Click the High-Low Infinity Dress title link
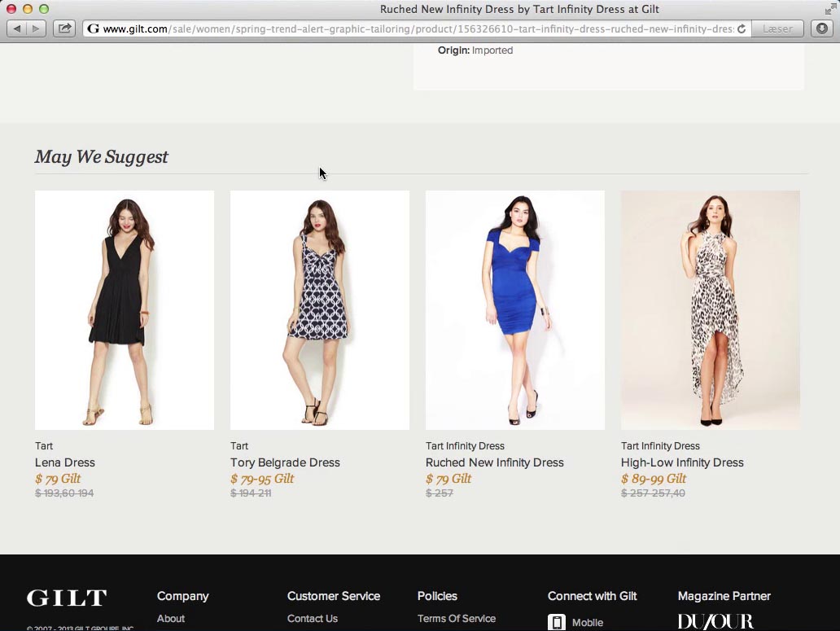 (x=682, y=462)
